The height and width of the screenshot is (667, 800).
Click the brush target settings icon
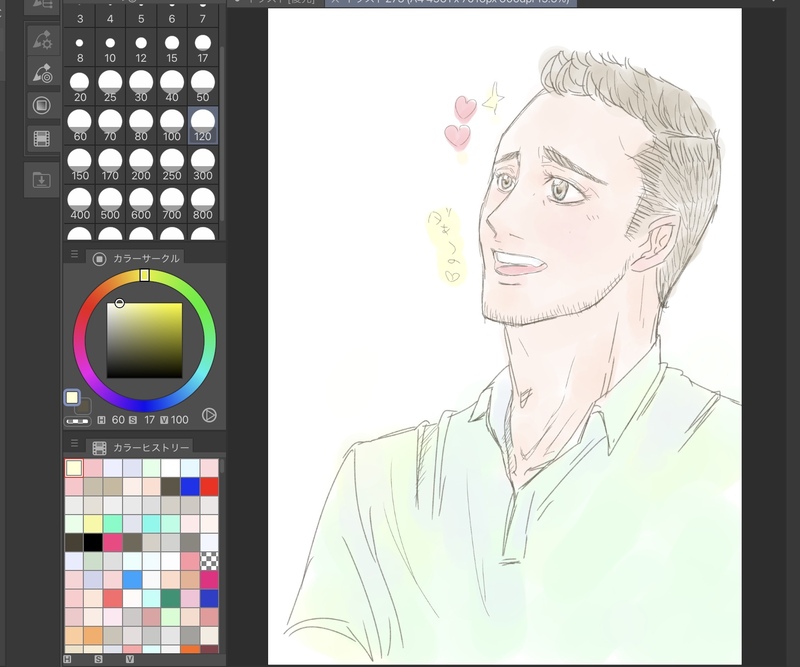click(42, 72)
